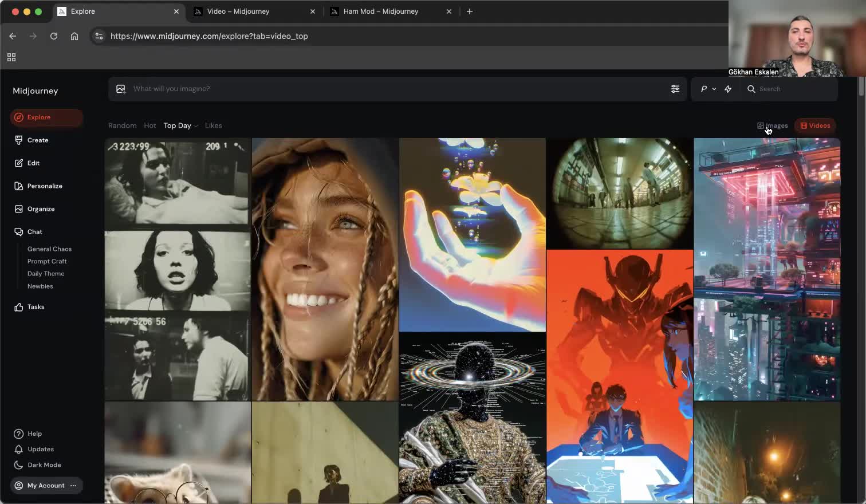The width and height of the screenshot is (866, 504).
Task: Open Prompt Craft chat room
Action: click(47, 261)
